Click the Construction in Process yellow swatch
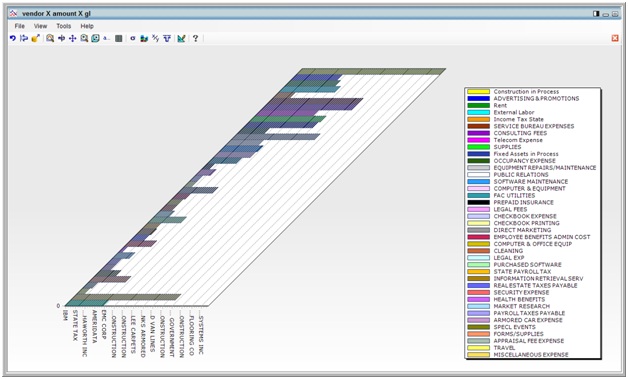 [479, 92]
